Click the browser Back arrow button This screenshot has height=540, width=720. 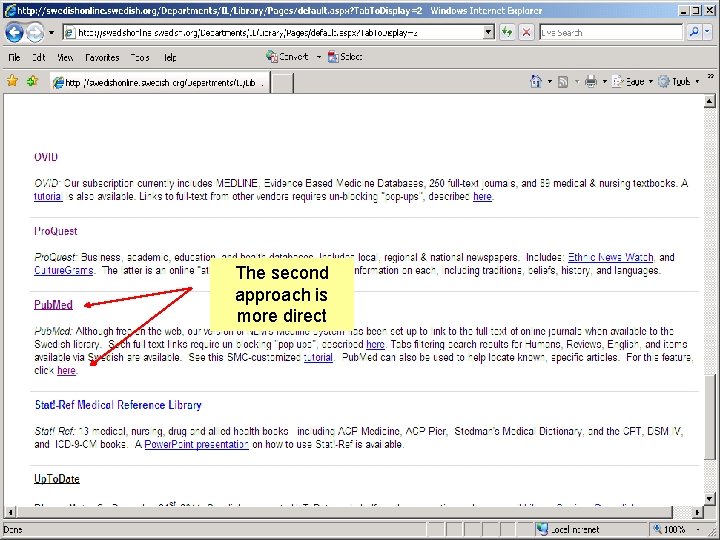pos(14,33)
